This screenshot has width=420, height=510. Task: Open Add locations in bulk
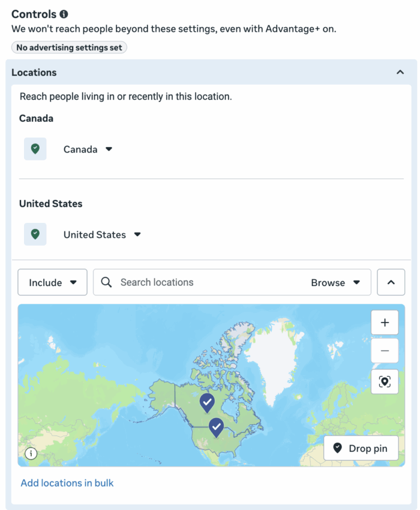coord(67,482)
